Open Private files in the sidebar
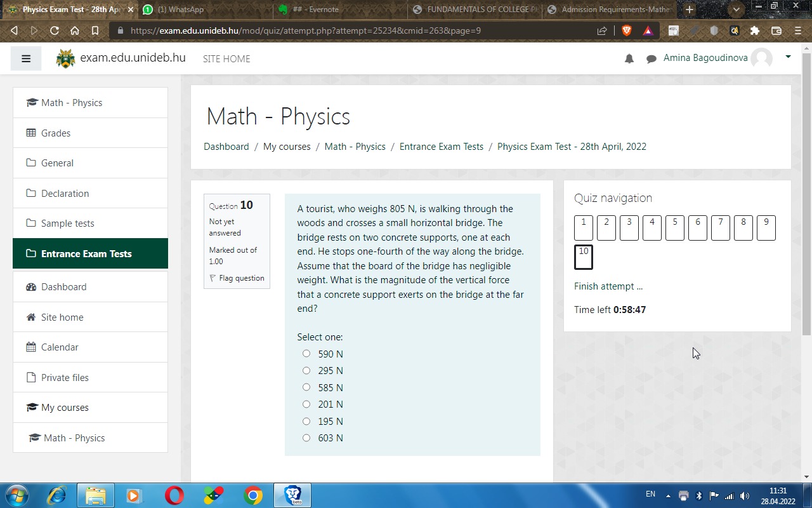This screenshot has height=508, width=812. click(90, 377)
